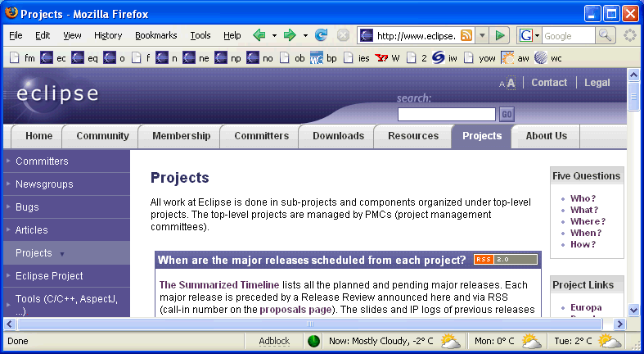Click the Europa project link

coord(586,307)
